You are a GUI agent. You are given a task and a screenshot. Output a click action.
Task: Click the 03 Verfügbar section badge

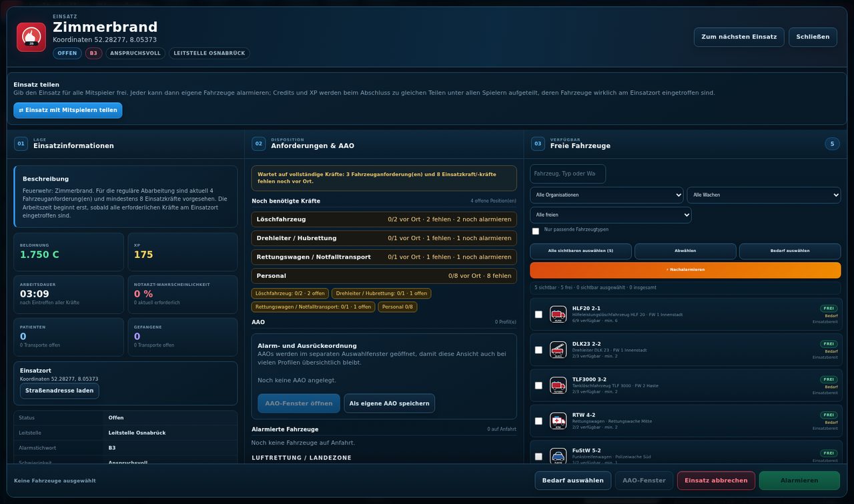(x=538, y=143)
